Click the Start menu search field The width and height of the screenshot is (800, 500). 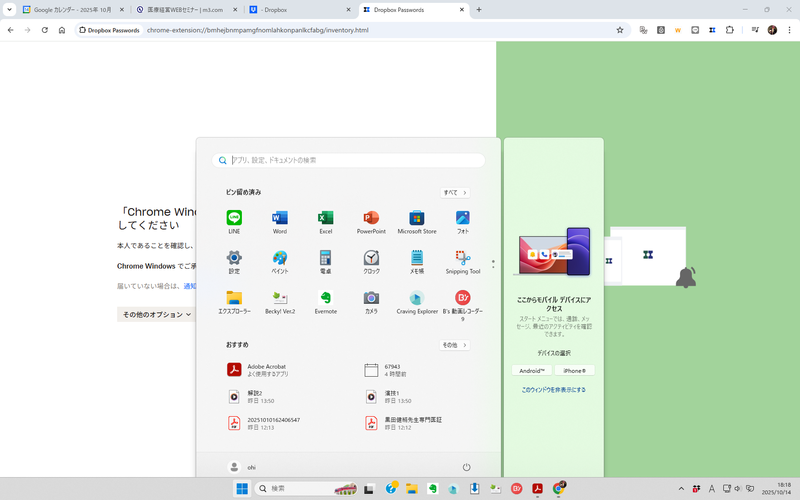tap(350, 160)
